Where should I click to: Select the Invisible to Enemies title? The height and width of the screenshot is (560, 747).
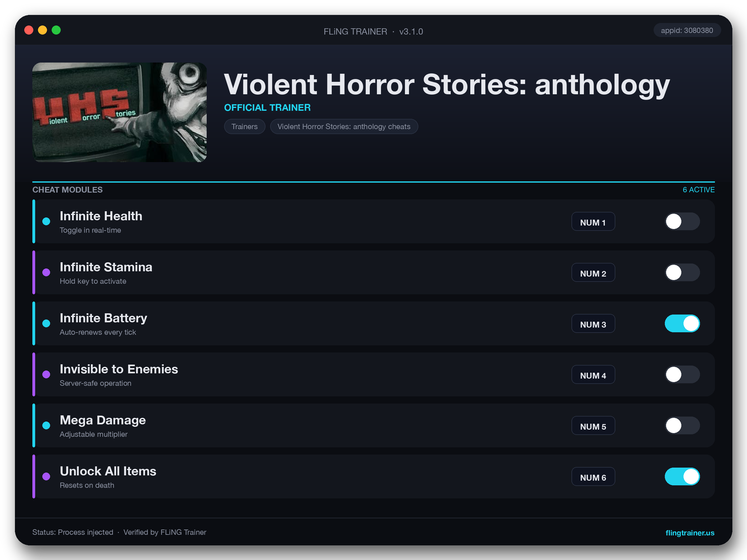point(119,369)
